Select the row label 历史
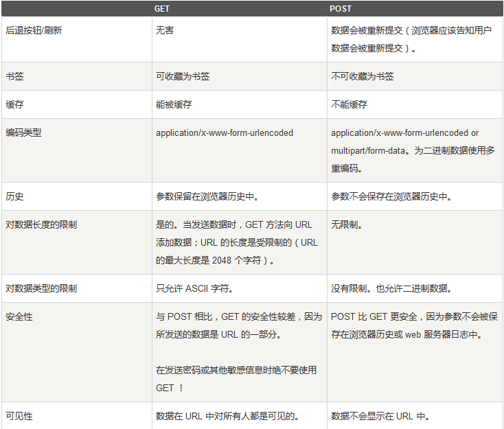The height and width of the screenshot is (429, 504). 14,196
